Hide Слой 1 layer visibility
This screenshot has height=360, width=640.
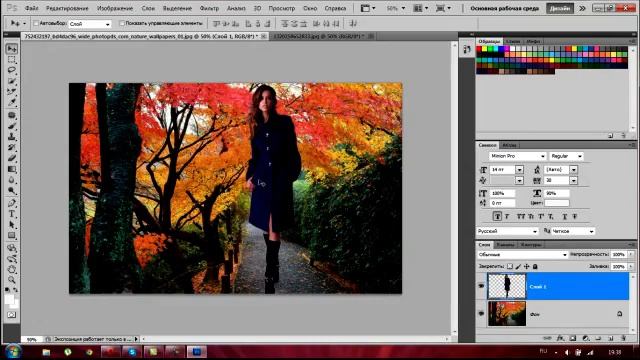(481, 287)
